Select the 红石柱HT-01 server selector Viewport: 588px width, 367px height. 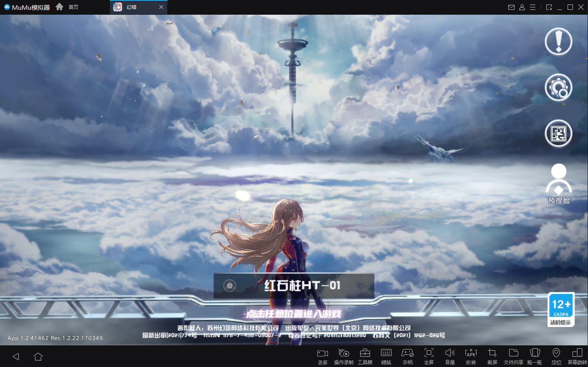294,286
